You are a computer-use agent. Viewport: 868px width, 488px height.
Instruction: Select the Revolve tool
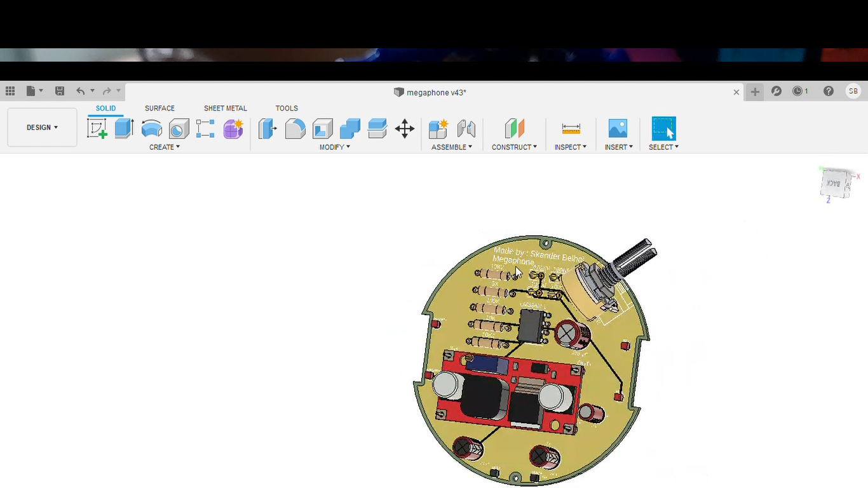coord(151,129)
